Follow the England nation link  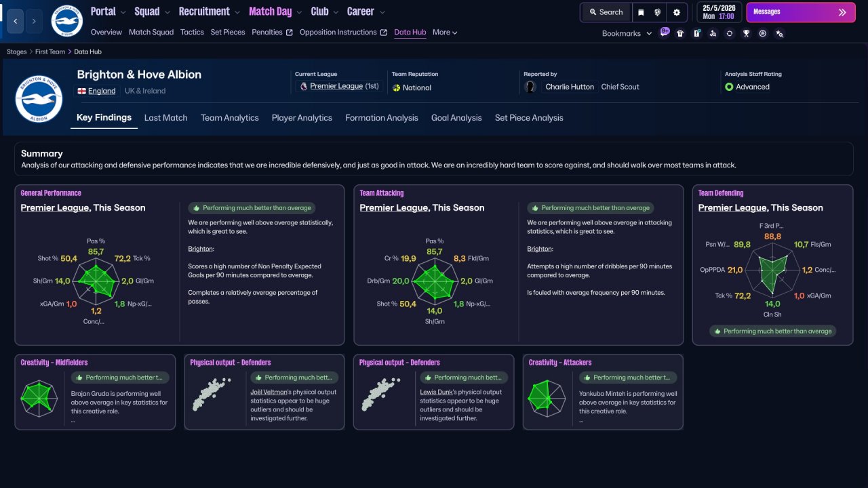(x=102, y=91)
